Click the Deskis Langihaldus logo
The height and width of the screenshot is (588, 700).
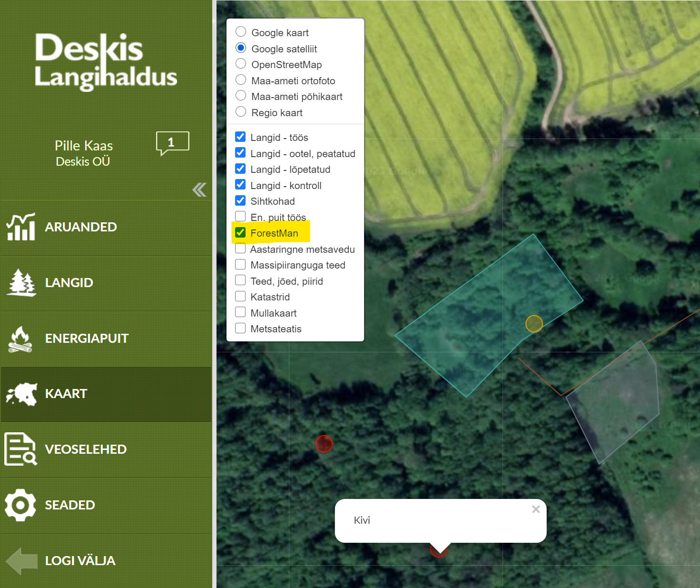point(106,62)
